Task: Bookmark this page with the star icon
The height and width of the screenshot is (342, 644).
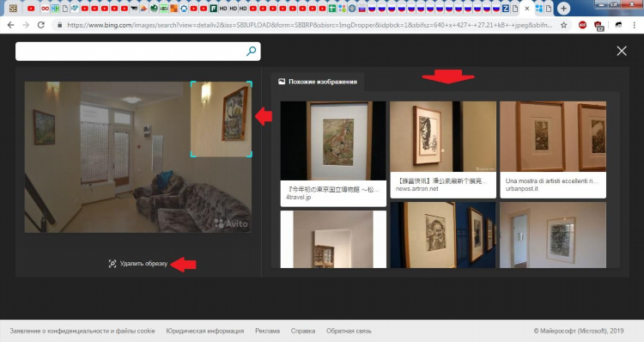Action: [x=564, y=25]
